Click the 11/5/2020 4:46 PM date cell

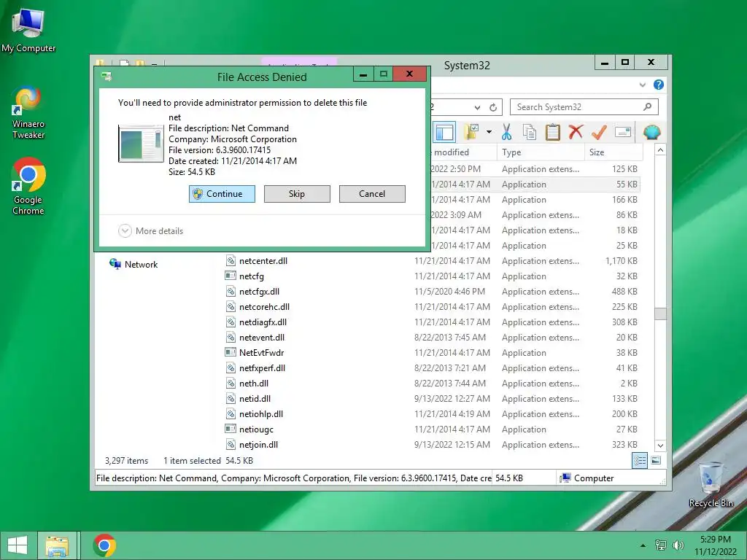click(x=449, y=292)
